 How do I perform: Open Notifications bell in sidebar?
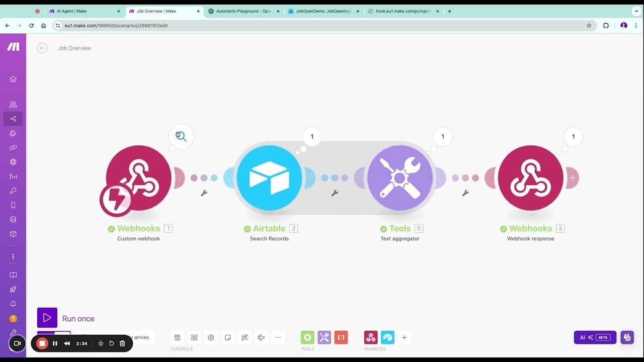click(13, 304)
